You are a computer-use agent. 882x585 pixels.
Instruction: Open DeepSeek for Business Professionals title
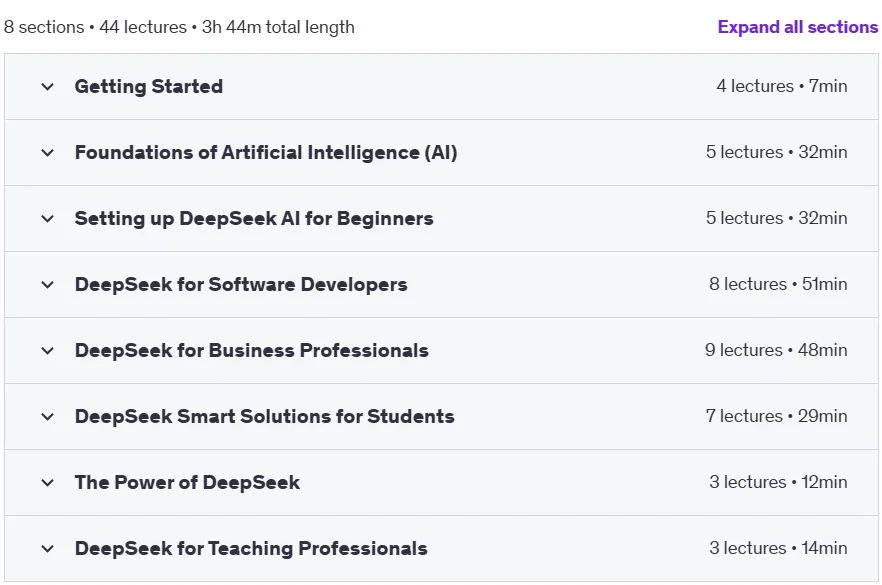click(251, 350)
